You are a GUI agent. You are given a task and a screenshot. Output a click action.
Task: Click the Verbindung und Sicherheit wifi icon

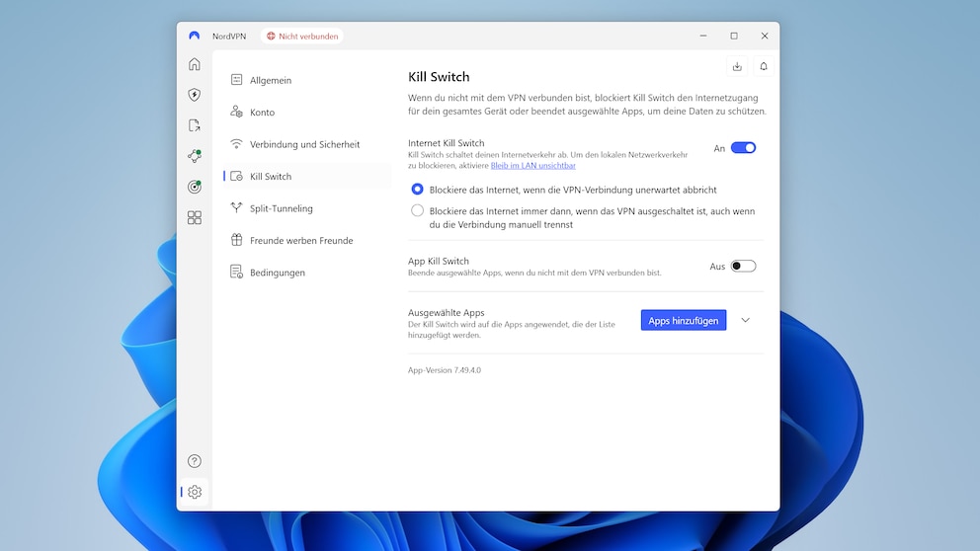tap(236, 144)
